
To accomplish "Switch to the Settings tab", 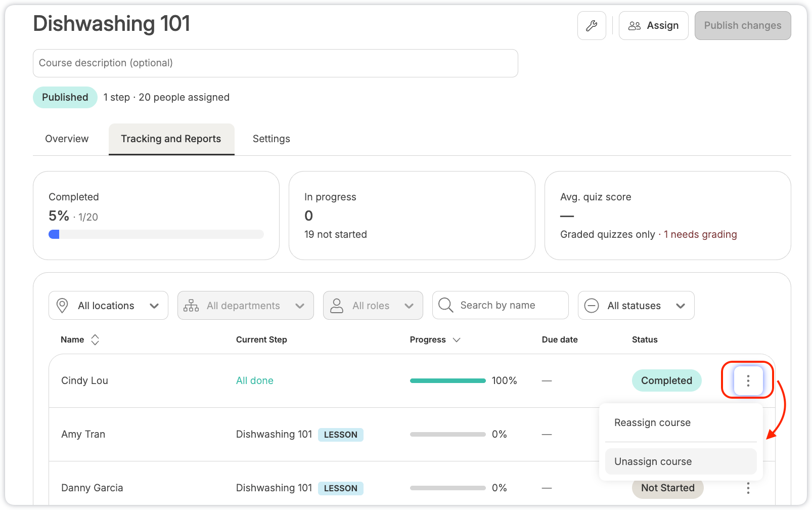I will pyautogui.click(x=272, y=139).
